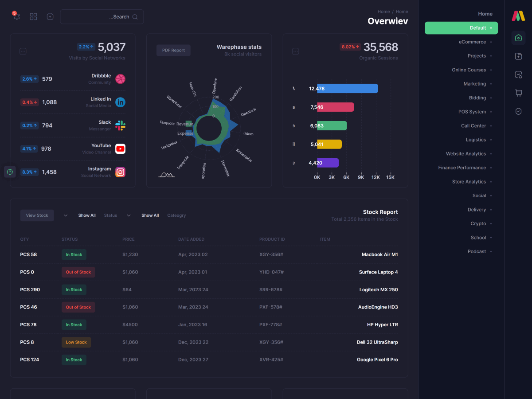Open the notifications bell icon
This screenshot has width=532, height=399.
[x=16, y=17]
